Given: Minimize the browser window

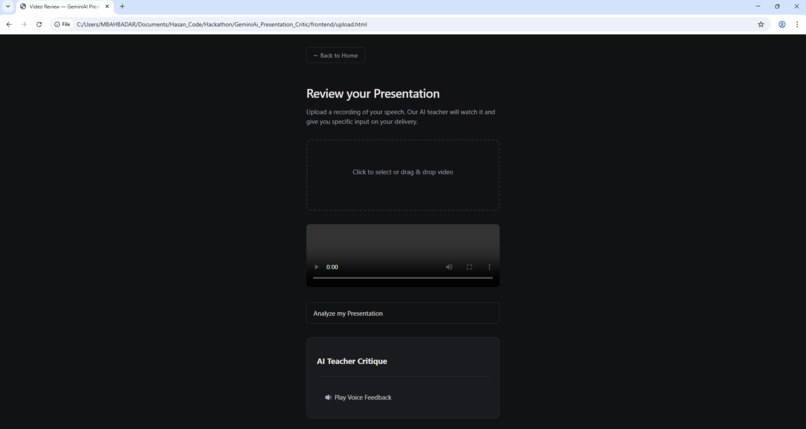Looking at the screenshot, I should click(x=758, y=6).
